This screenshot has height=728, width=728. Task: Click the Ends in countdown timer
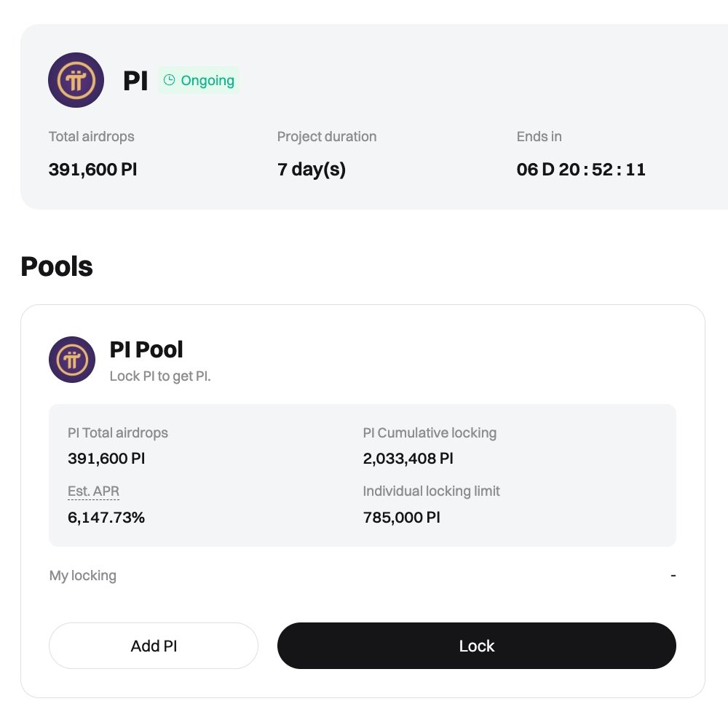click(x=581, y=170)
